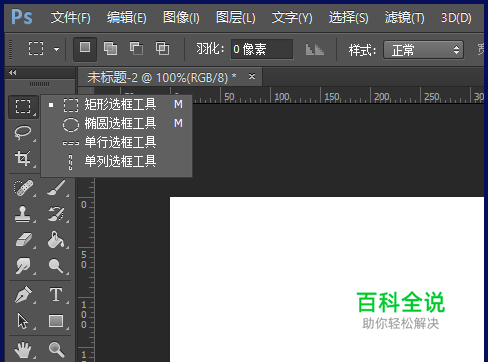Open the 文件(F) menu
The width and height of the screenshot is (488, 362).
point(71,17)
